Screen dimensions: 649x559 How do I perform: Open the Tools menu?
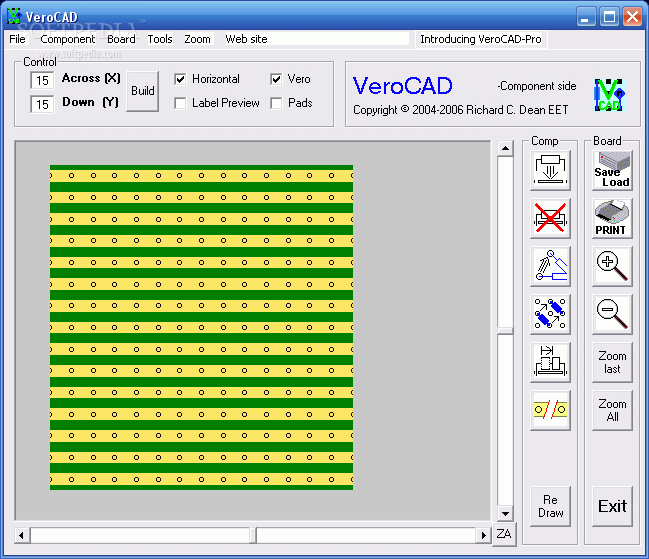(160, 39)
